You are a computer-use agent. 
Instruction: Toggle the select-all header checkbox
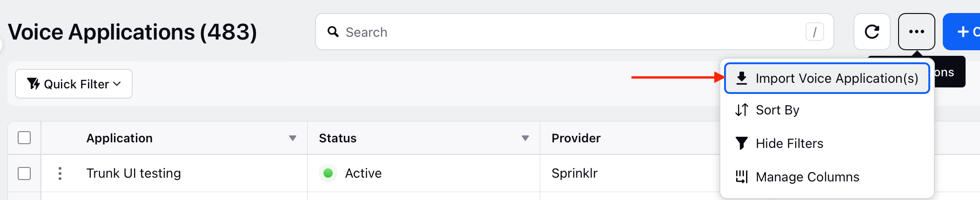[24, 138]
